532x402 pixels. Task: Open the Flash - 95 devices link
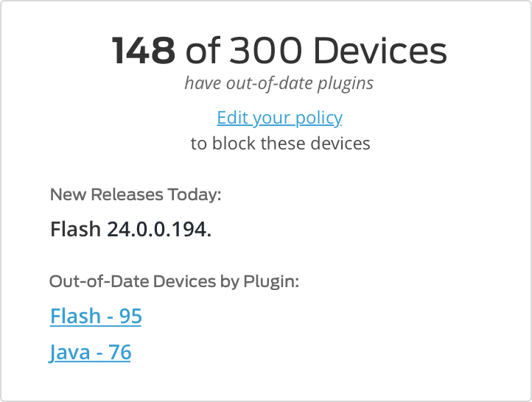pyautogui.click(x=96, y=317)
